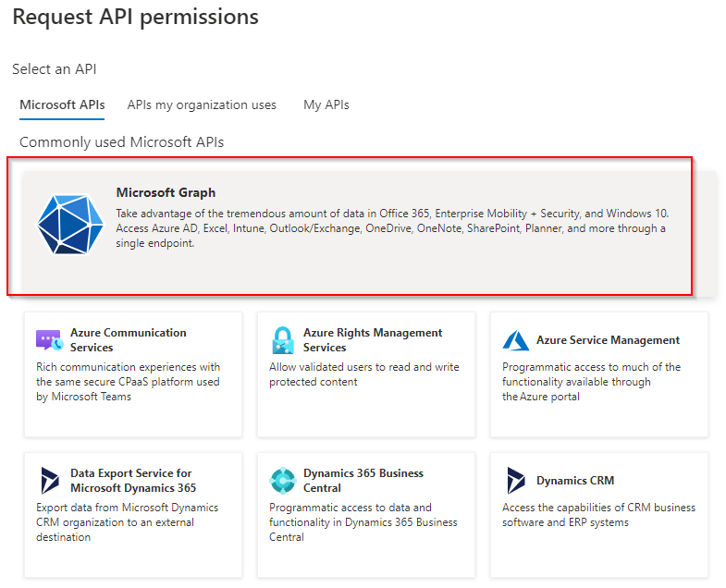Click the Dynamics CRM logo icon

pos(516,481)
